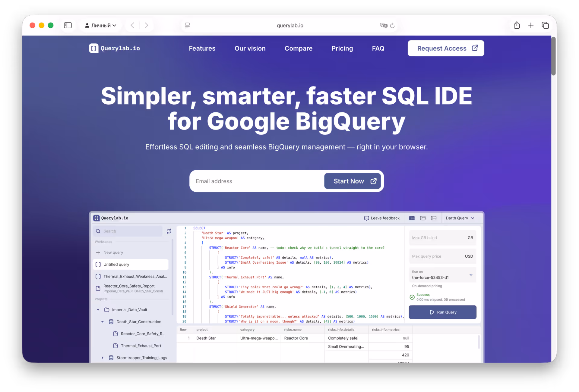Image resolution: width=579 pixels, height=392 pixels.
Task: Reload page with the refresh icon
Action: tap(392, 25)
